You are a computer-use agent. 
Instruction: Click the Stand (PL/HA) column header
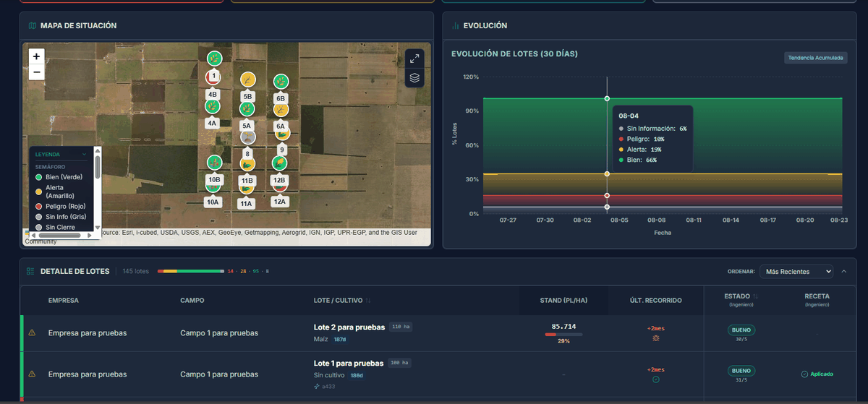coord(563,300)
